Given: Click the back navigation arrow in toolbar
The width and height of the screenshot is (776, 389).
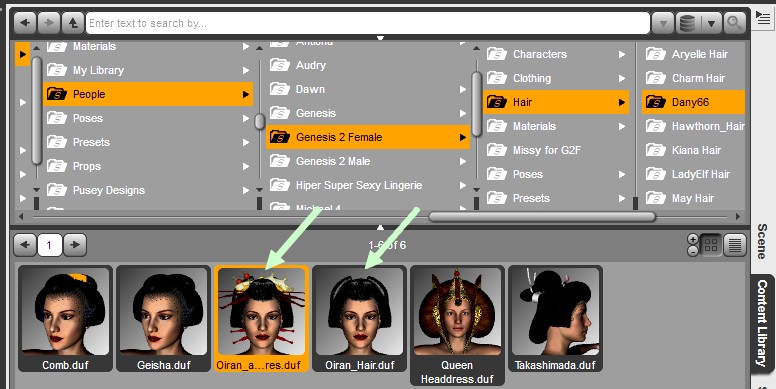Looking at the screenshot, I should click(25, 23).
